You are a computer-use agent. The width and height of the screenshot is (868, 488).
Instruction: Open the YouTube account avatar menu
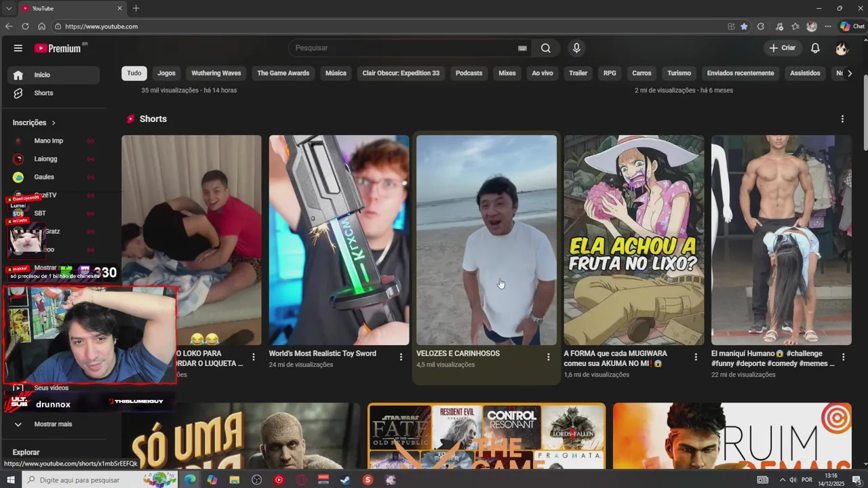point(842,48)
